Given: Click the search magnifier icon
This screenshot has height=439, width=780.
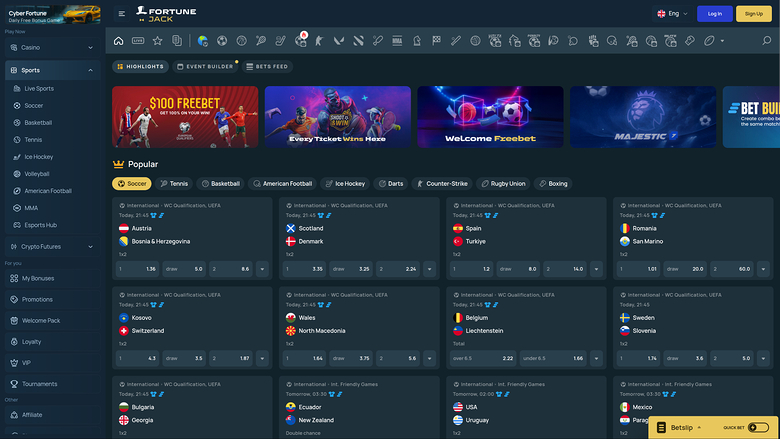Looking at the screenshot, I should (767, 41).
